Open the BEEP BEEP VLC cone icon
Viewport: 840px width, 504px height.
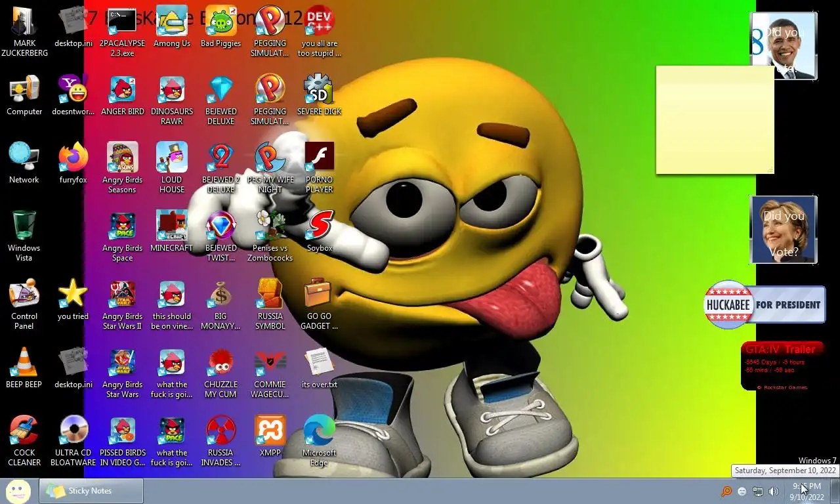point(24,368)
